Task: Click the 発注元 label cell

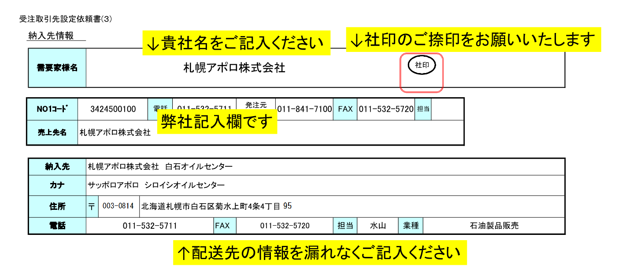Action: [256, 105]
